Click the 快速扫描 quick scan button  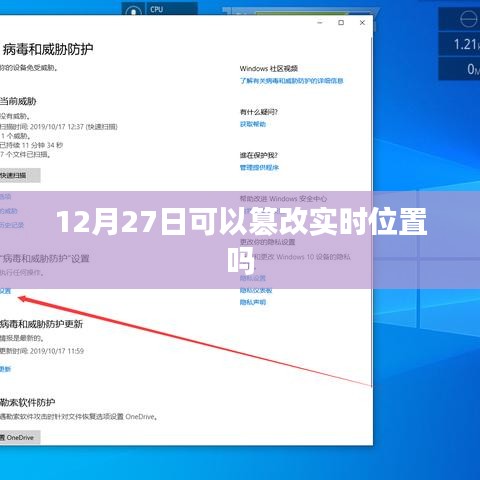point(19,175)
